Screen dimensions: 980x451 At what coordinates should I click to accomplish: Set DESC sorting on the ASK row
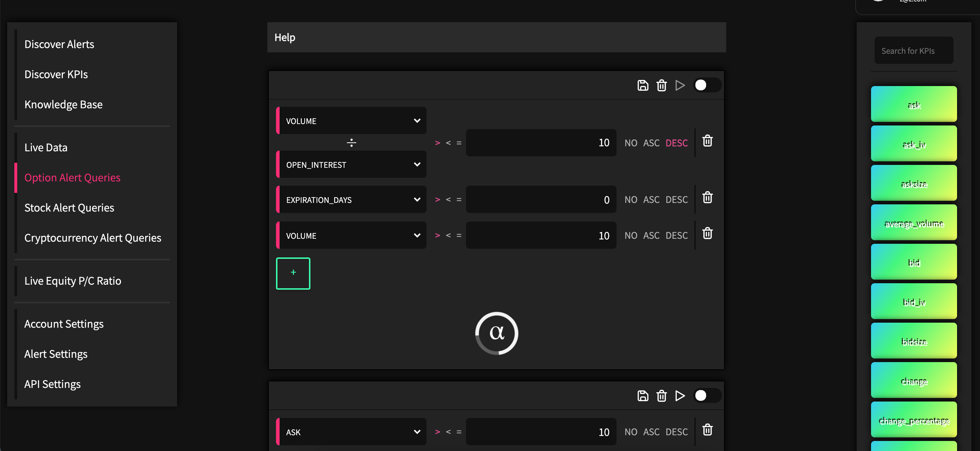676,432
